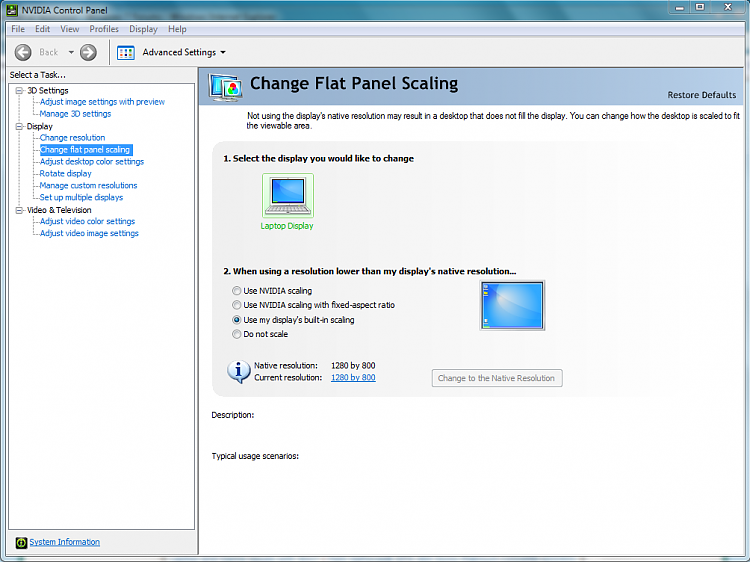This screenshot has width=750, height=562.
Task: Open the Advanced Settings dropdown
Action: 223,53
